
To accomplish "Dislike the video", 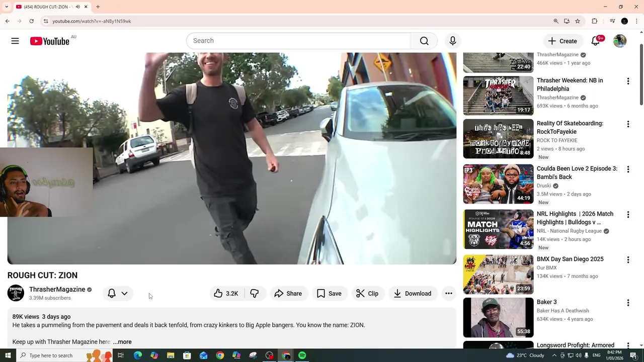I will pyautogui.click(x=255, y=294).
